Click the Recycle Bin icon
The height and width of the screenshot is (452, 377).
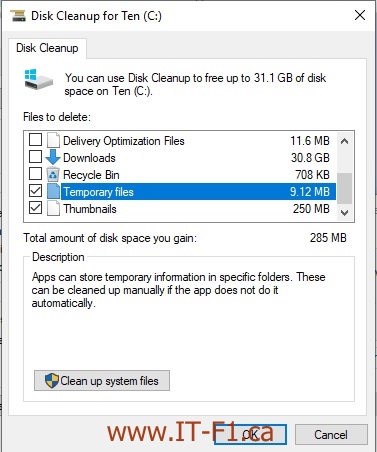pos(53,174)
